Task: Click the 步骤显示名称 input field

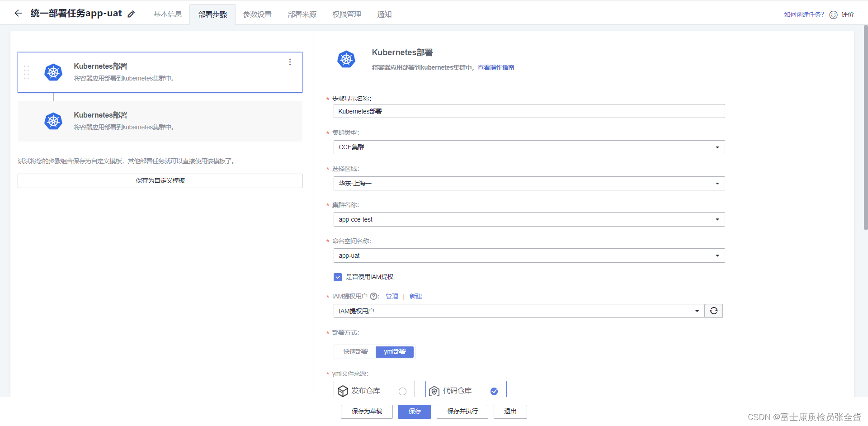Action: click(529, 111)
